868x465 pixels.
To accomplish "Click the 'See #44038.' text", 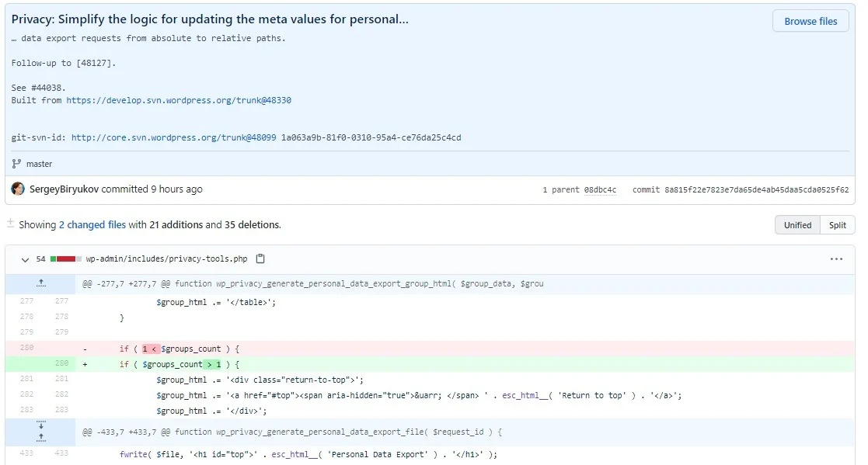I will pyautogui.click(x=38, y=88).
